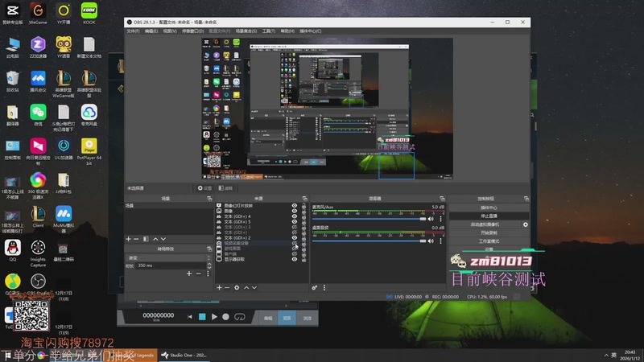Open the transition type dropdown

click(x=169, y=257)
